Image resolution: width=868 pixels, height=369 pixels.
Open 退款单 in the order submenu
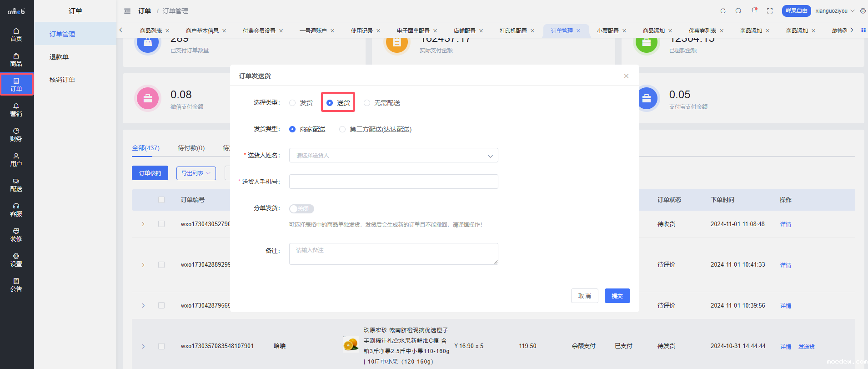pos(59,57)
